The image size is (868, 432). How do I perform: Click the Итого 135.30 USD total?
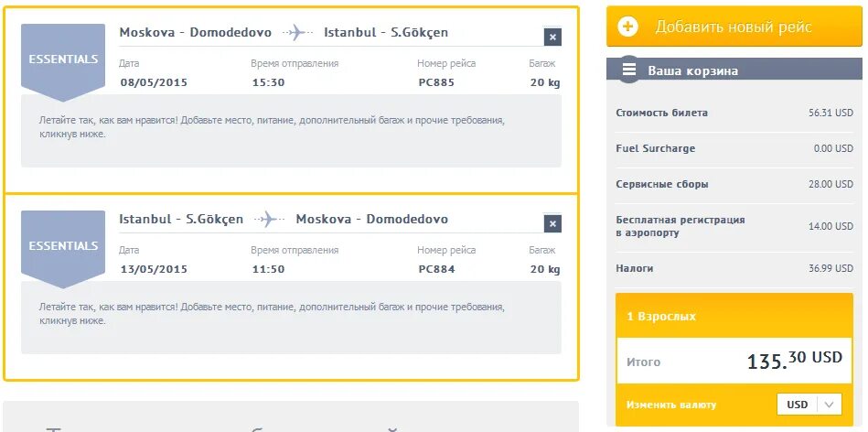pos(734,361)
